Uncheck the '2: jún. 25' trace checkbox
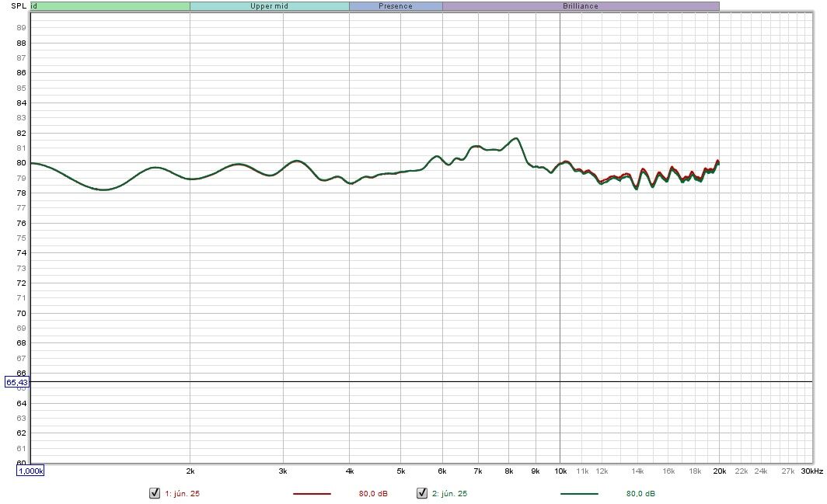 pos(422,493)
